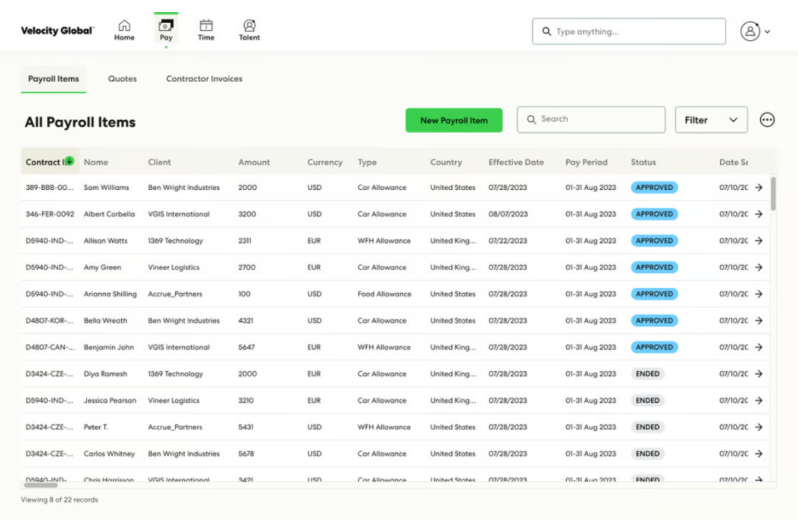Click the ENDED status badge for Diya Ramesh

tap(648, 374)
